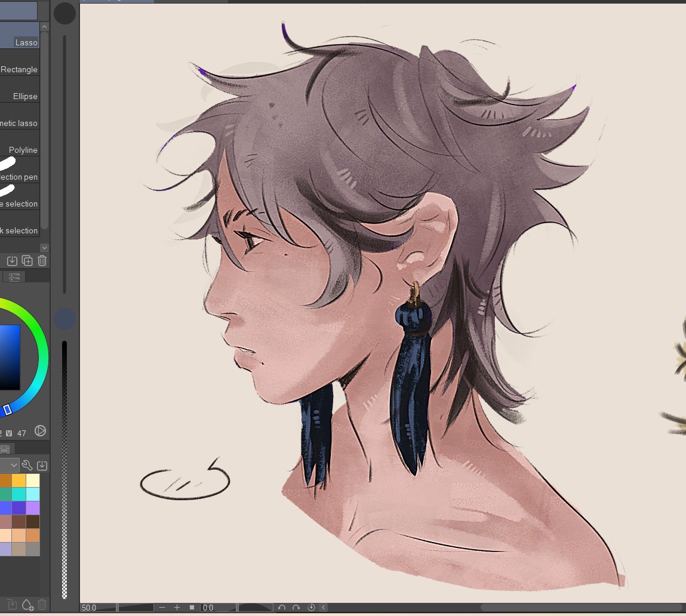Click the import sub tool icon

[x=13, y=261]
